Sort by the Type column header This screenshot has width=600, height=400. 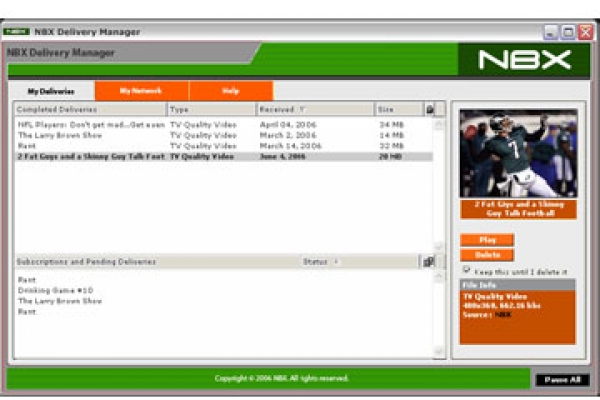212,109
